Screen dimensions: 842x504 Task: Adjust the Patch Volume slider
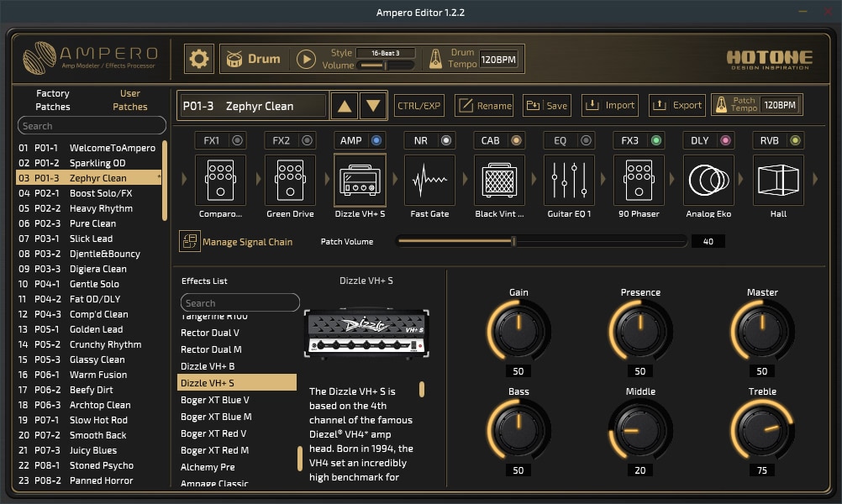541,242
